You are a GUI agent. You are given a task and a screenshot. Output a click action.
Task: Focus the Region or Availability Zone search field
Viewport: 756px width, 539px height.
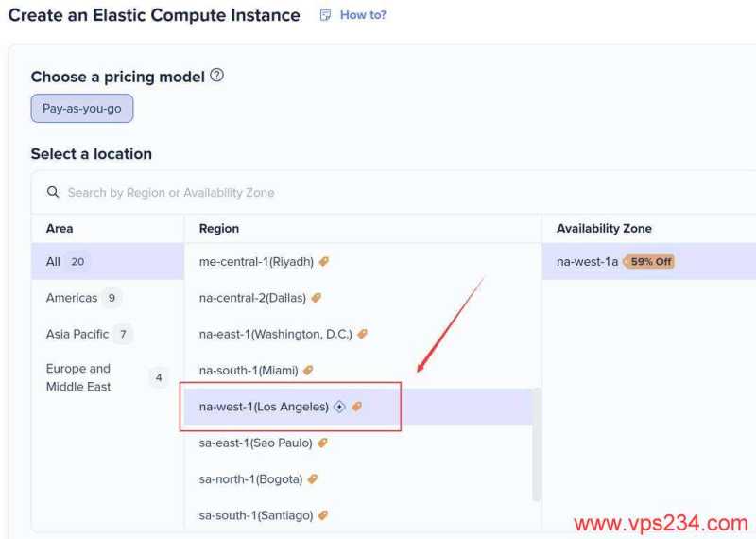pyautogui.click(x=283, y=192)
